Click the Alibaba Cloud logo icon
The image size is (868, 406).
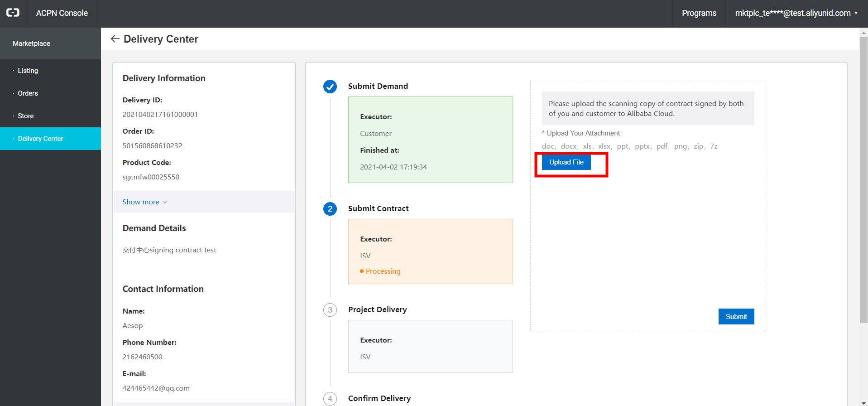(13, 13)
